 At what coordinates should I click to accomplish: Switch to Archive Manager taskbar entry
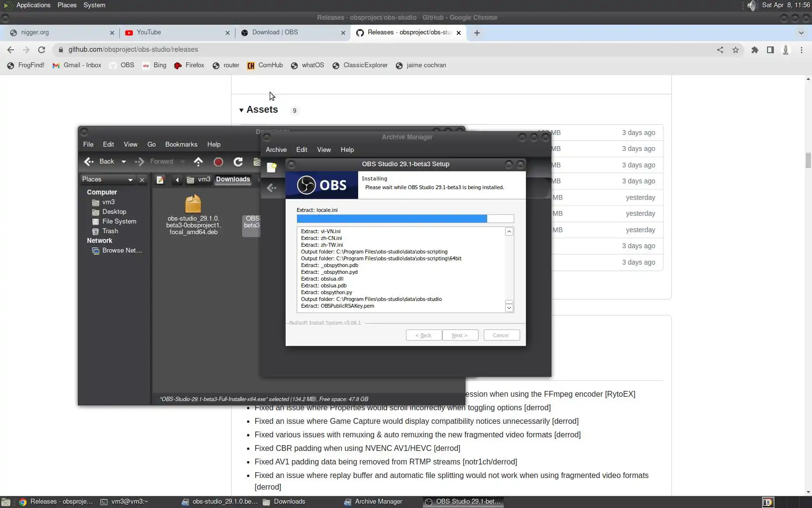[x=373, y=502]
